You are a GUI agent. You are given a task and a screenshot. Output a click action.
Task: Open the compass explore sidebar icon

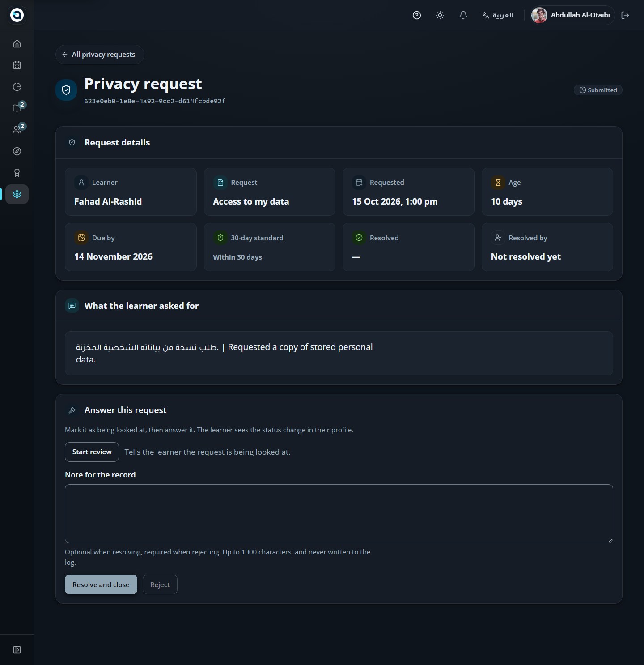coord(17,151)
